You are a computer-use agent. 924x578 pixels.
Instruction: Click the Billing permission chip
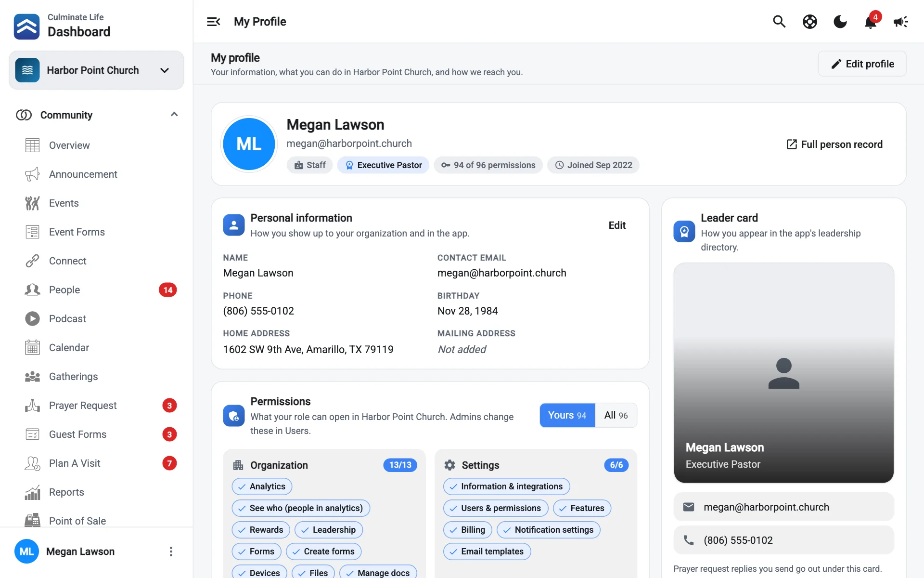coord(468,530)
